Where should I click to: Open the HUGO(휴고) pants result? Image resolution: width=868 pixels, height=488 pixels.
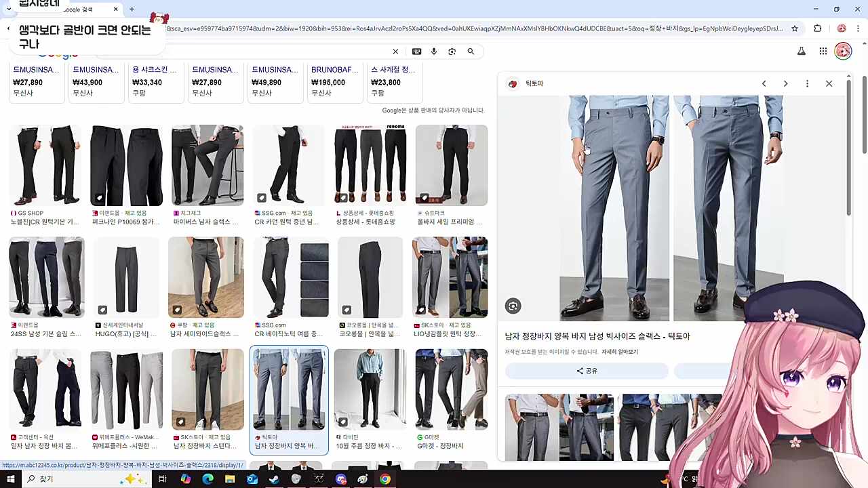[126, 277]
